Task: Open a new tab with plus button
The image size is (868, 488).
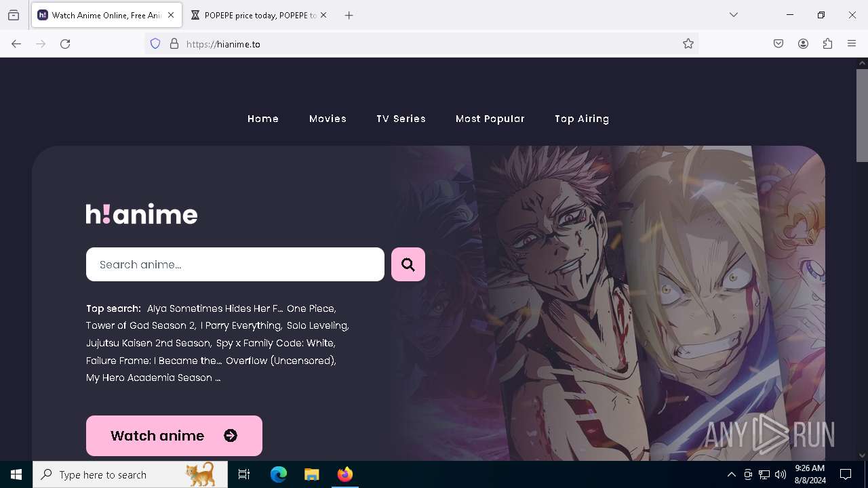Action: 349,15
